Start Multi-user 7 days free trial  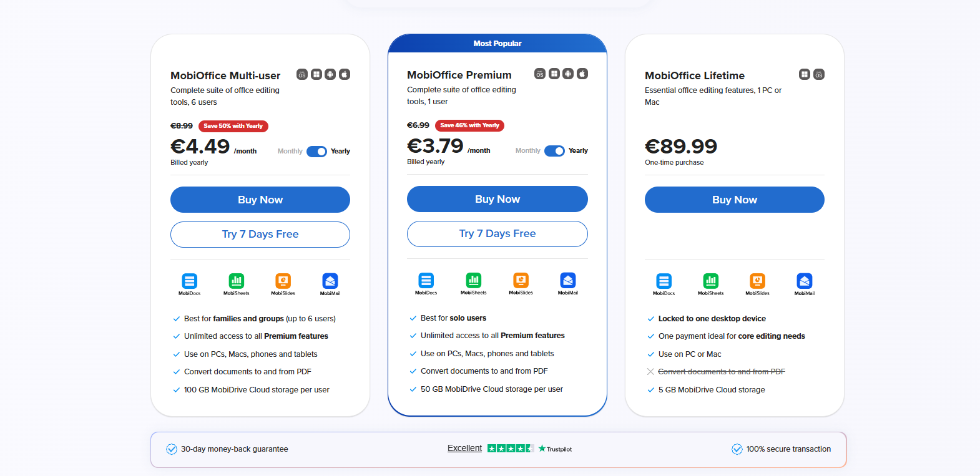pos(260,235)
